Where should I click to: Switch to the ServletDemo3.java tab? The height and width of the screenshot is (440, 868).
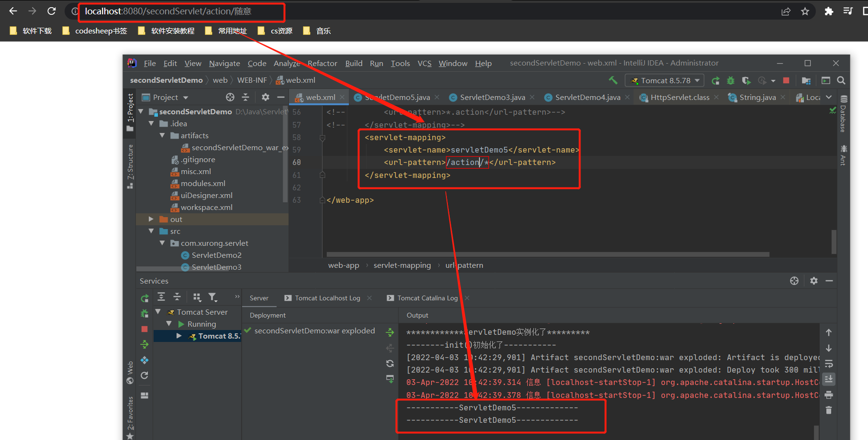pyautogui.click(x=492, y=97)
